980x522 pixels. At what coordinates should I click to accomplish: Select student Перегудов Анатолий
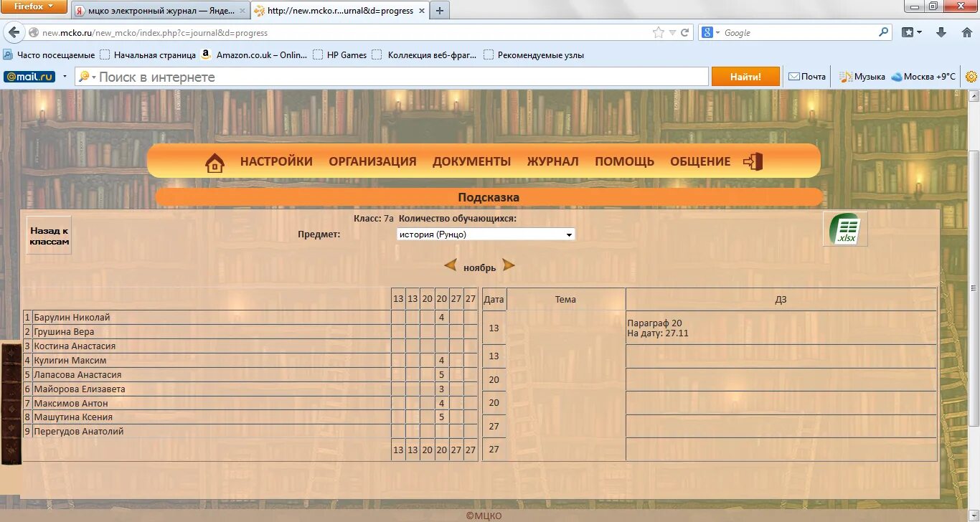point(79,432)
